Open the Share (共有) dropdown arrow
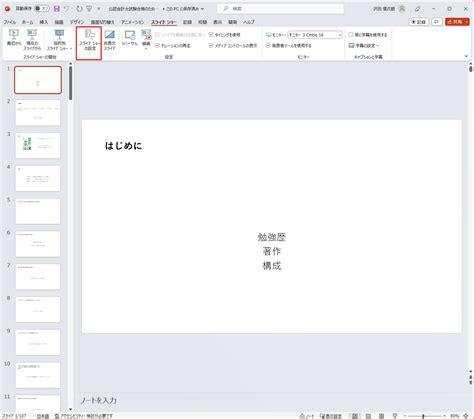 [467, 22]
